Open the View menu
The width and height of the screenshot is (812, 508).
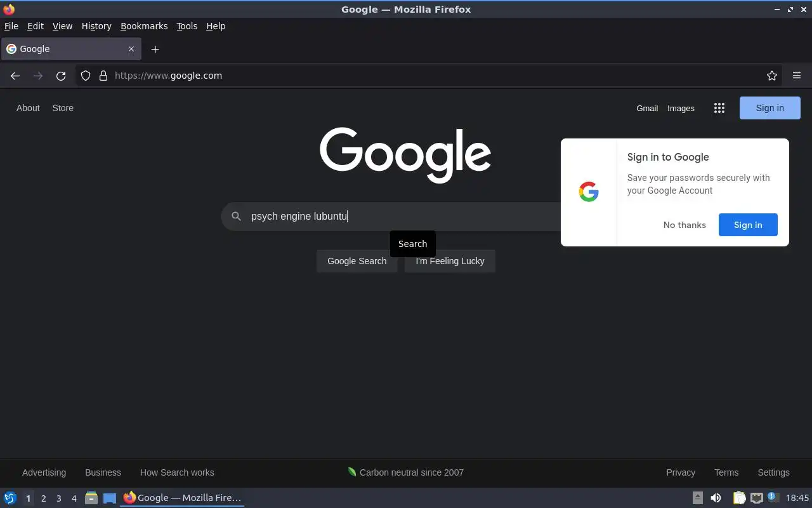coord(62,26)
